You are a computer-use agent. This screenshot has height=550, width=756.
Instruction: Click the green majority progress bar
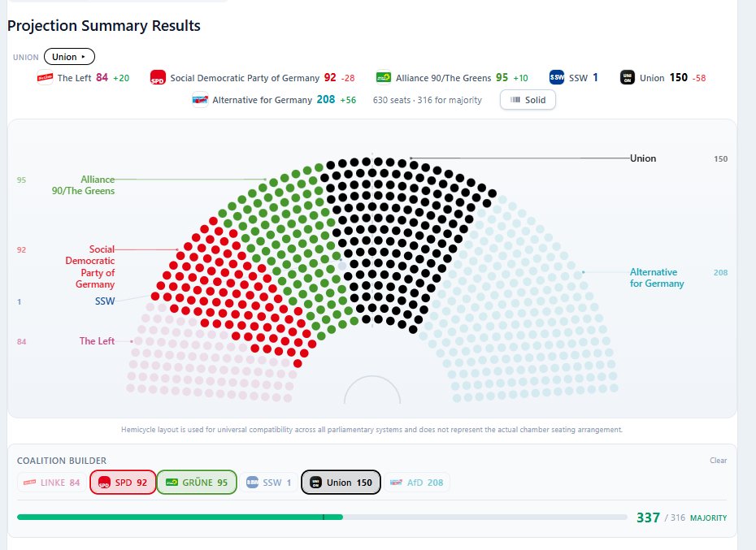[x=180, y=518]
